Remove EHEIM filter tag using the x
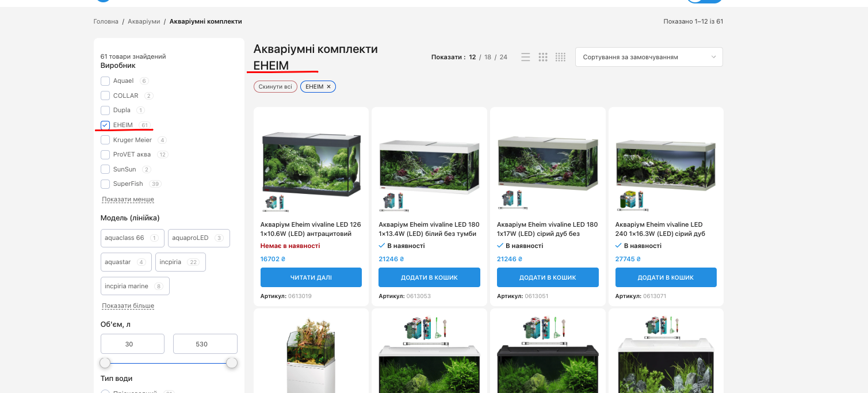 pyautogui.click(x=329, y=87)
